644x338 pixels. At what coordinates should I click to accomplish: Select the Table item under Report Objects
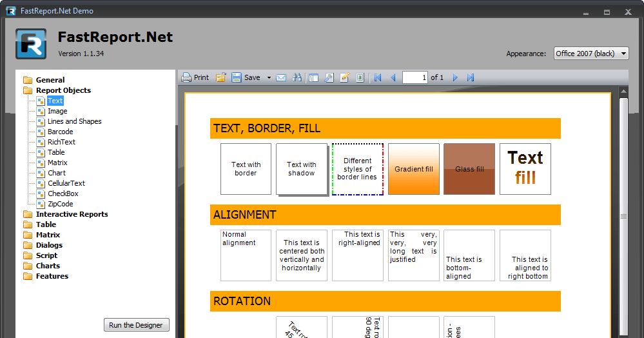[x=56, y=152]
